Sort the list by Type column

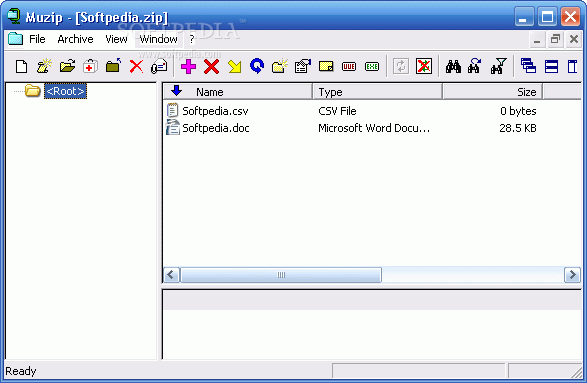tap(378, 92)
